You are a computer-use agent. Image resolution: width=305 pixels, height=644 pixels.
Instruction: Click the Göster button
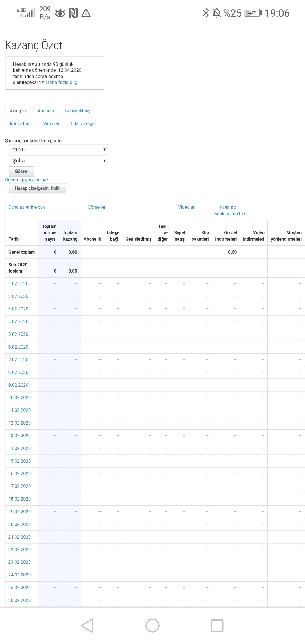pos(21,171)
